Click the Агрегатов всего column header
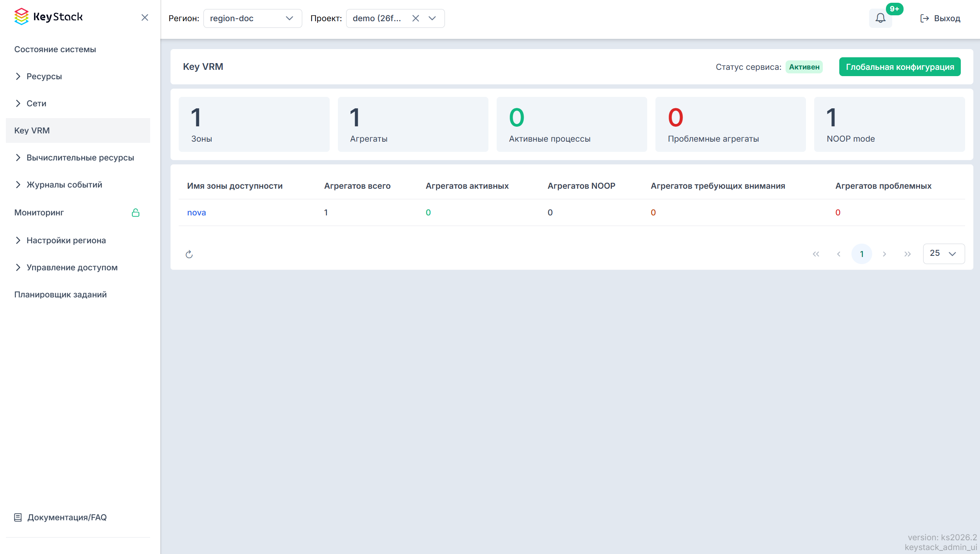Viewport: 980px width, 554px height. 357,186
